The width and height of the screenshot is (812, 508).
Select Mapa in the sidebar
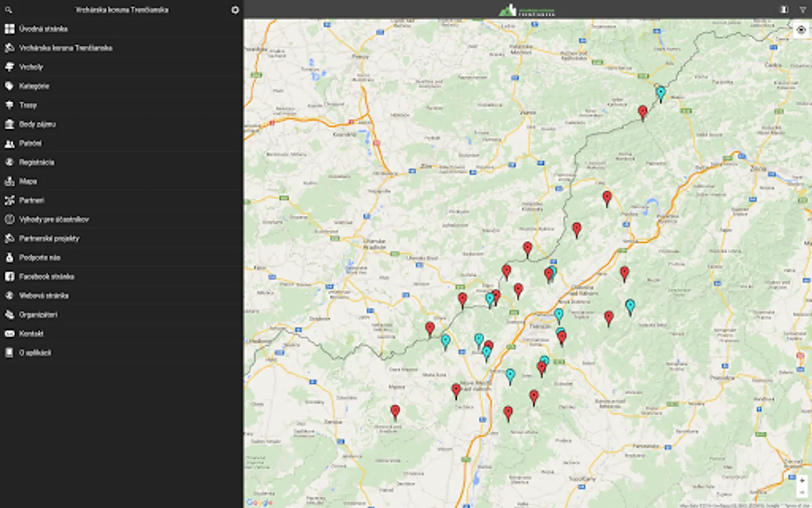coord(121,181)
